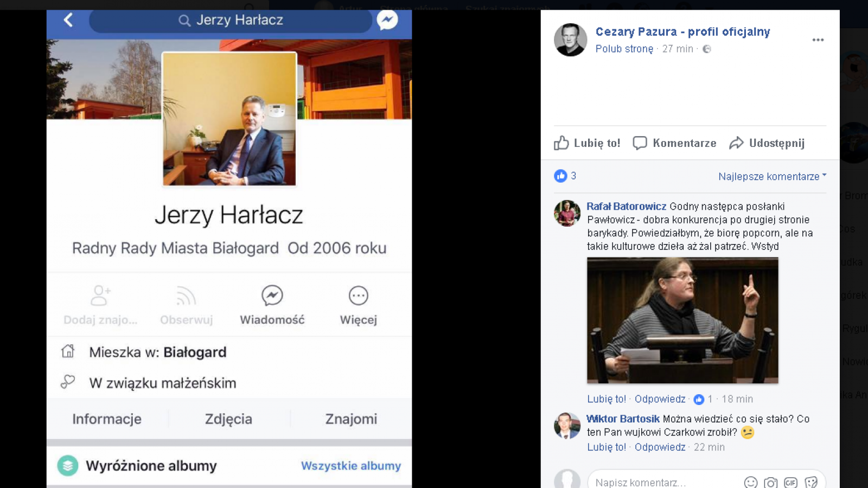Click the Wyróżnione albumy stack icon

68,465
